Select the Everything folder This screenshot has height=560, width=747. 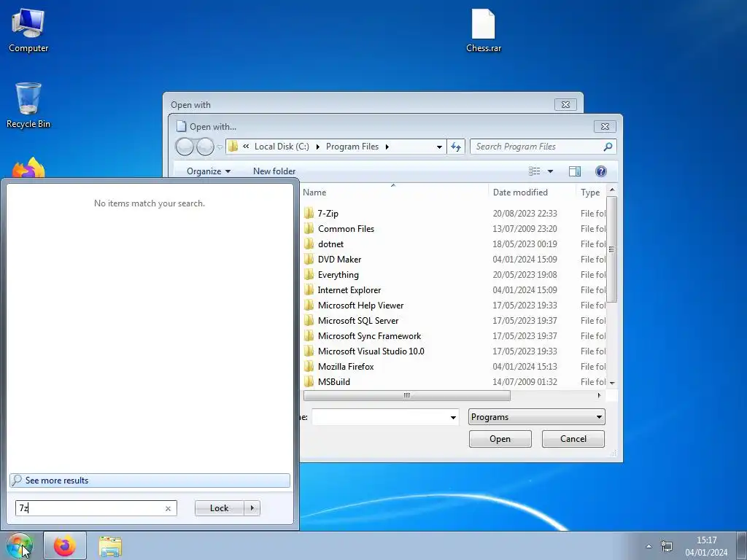tap(338, 275)
